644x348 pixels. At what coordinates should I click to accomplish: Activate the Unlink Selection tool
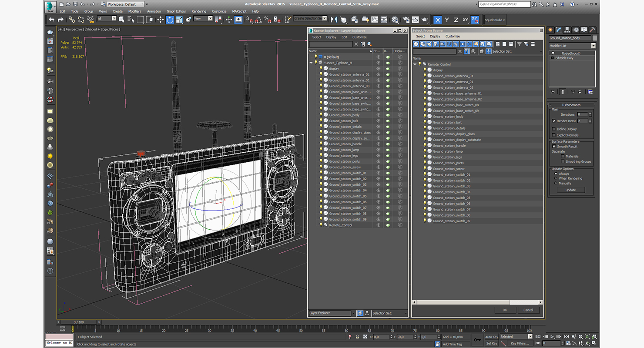(x=81, y=20)
